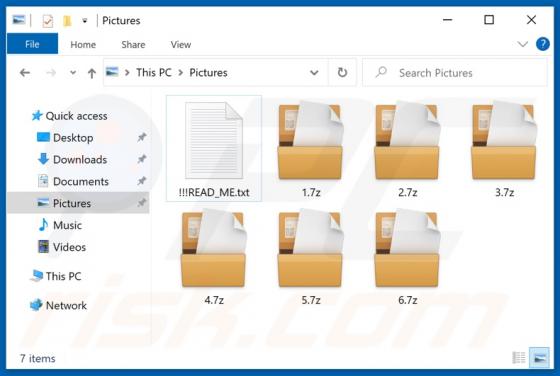Click the Pictures window title bar icon
560x376 pixels.
(x=19, y=20)
